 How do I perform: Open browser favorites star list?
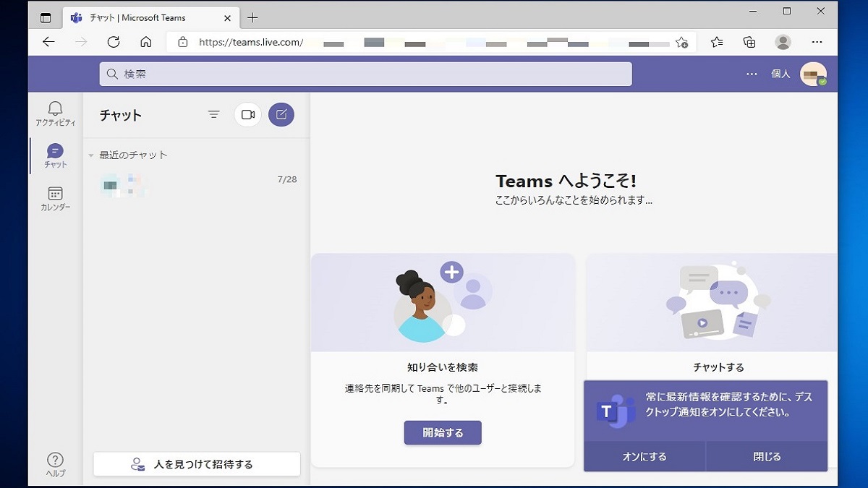click(717, 42)
